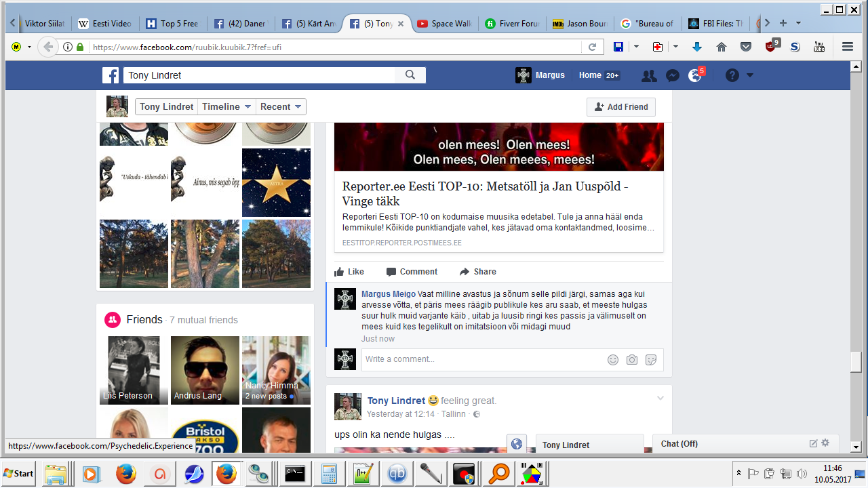Open the Reporter.ee Eesti TOP-10 article link
Viewport: 868px width, 488px height.
tap(486, 194)
